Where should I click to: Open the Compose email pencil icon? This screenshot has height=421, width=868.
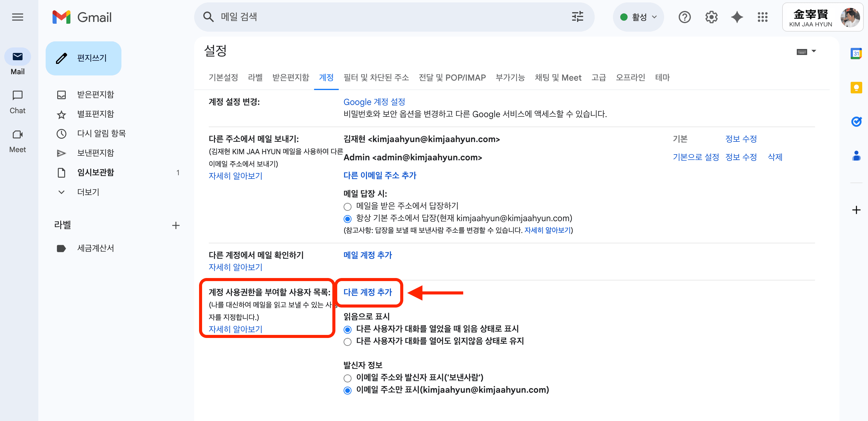61,58
